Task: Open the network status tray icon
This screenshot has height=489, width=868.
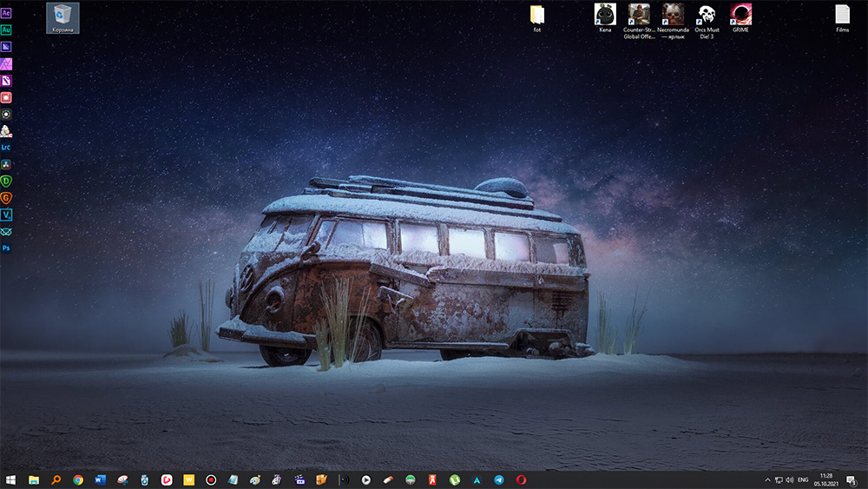Action: click(x=779, y=480)
